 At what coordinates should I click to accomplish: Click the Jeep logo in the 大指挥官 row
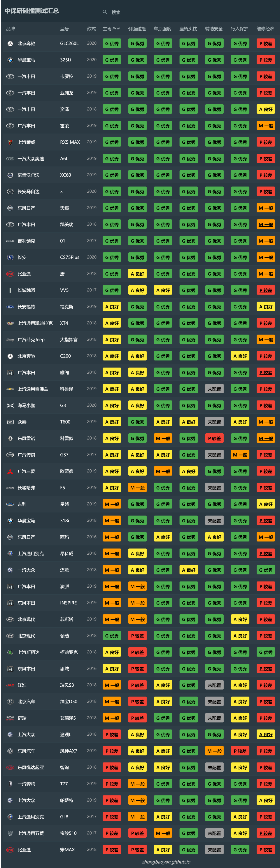click(x=10, y=340)
